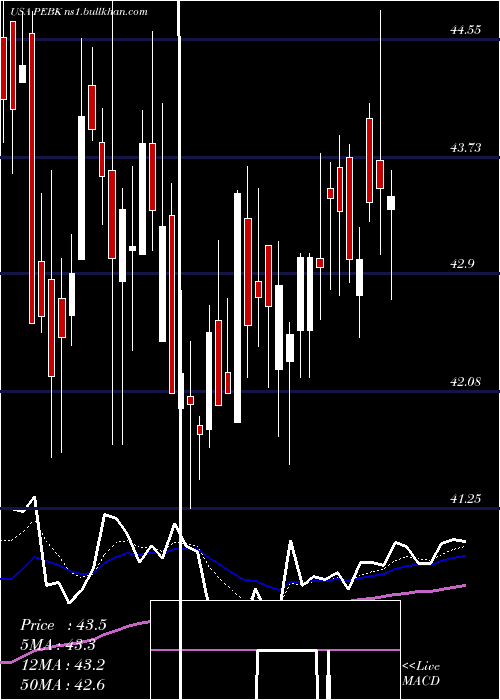The height and width of the screenshot is (700, 500).
Task: Click the 41.25 price axis label
Action: point(466,499)
